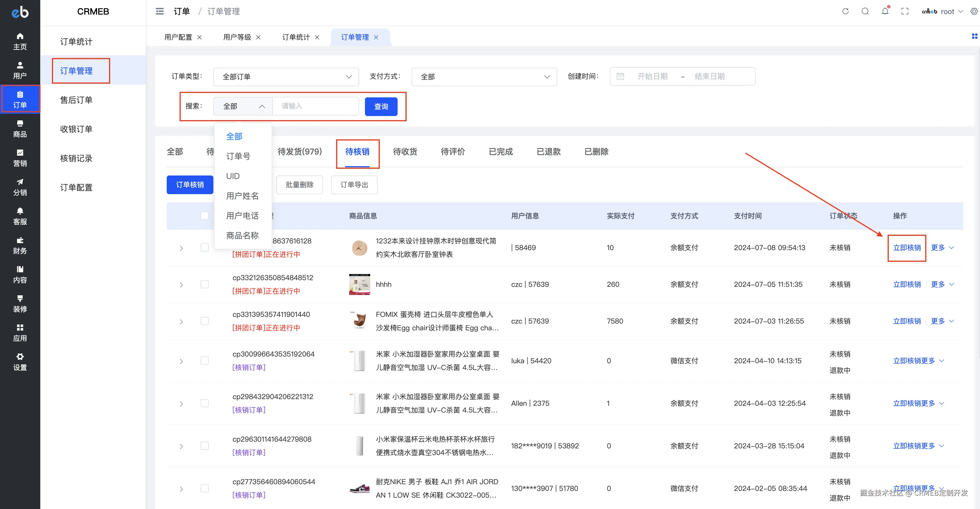This screenshot has width=980, height=509.
Task: Select checkbox for order cp300996643535192064
Action: [205, 360]
